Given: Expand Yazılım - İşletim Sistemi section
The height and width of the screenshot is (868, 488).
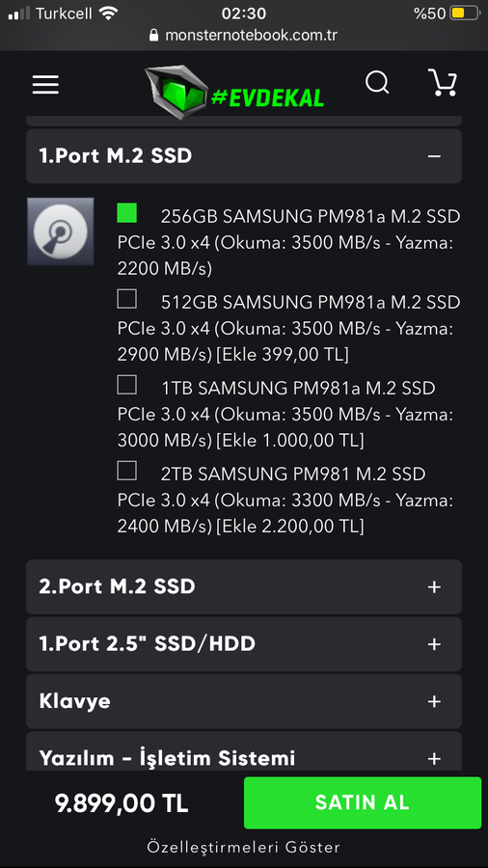Looking at the screenshot, I should point(244,751).
